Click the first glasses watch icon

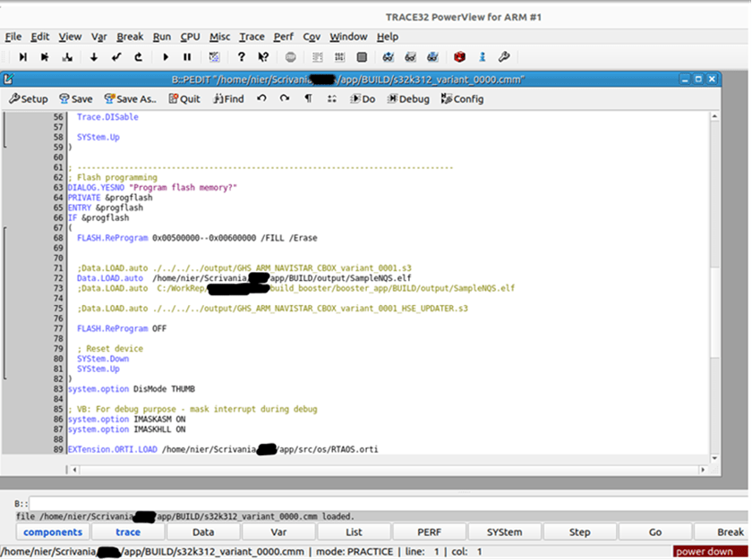(x=388, y=57)
